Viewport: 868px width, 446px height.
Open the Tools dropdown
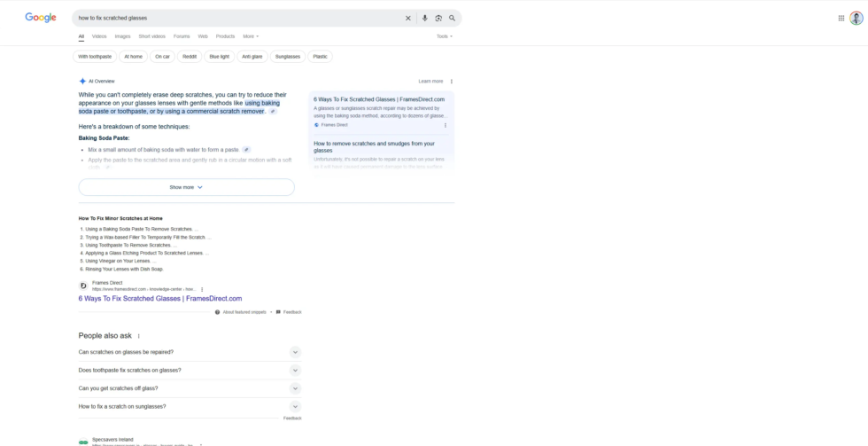(445, 36)
